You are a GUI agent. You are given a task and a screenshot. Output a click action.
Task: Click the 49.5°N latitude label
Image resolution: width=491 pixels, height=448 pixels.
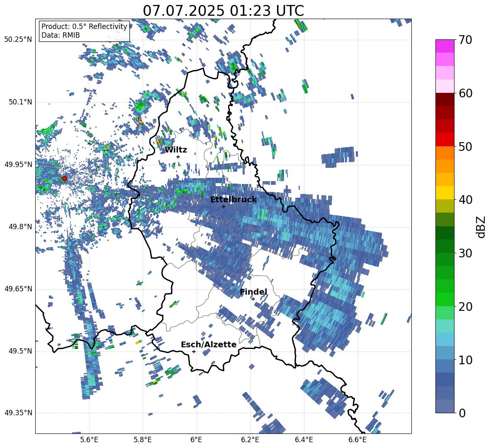tap(20, 351)
